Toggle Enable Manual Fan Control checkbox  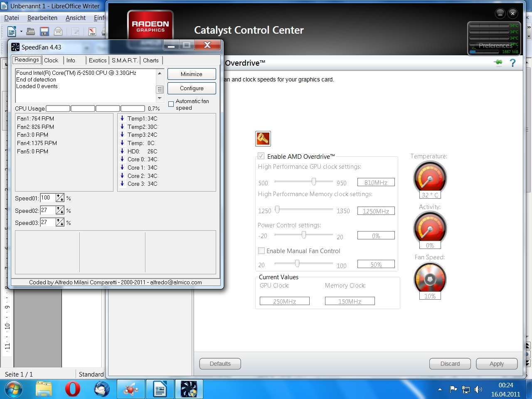coord(261,251)
